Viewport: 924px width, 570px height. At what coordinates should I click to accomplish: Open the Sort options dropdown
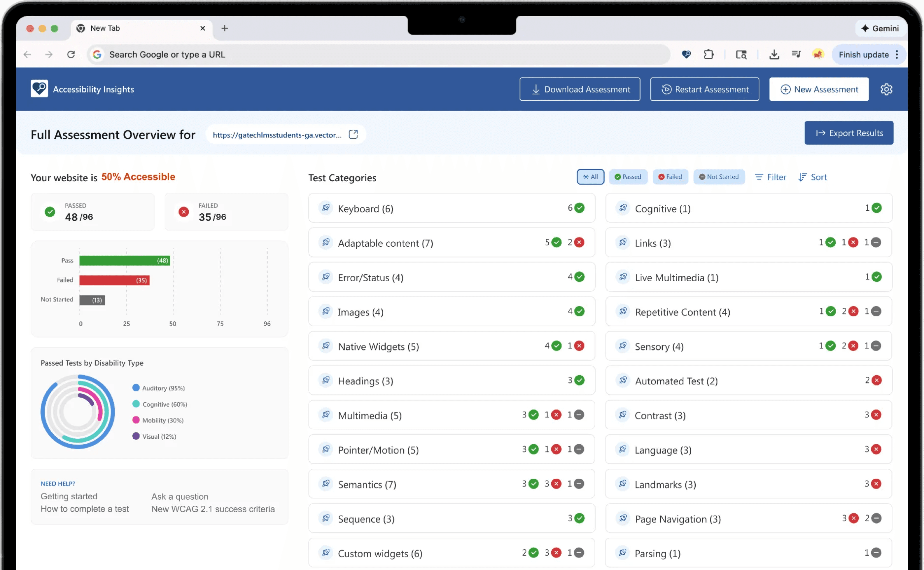813,177
